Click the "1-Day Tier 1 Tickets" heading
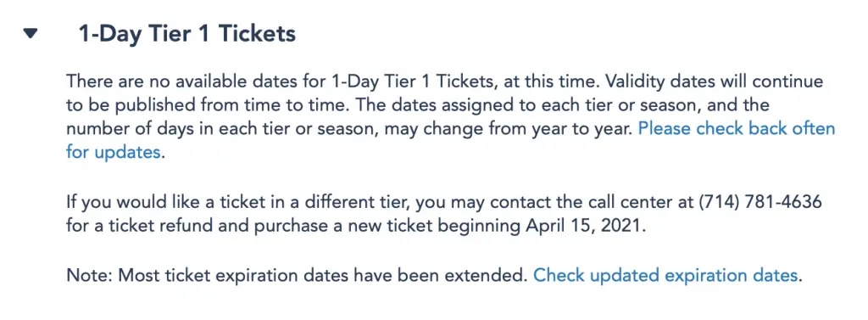The image size is (868, 320). (187, 35)
